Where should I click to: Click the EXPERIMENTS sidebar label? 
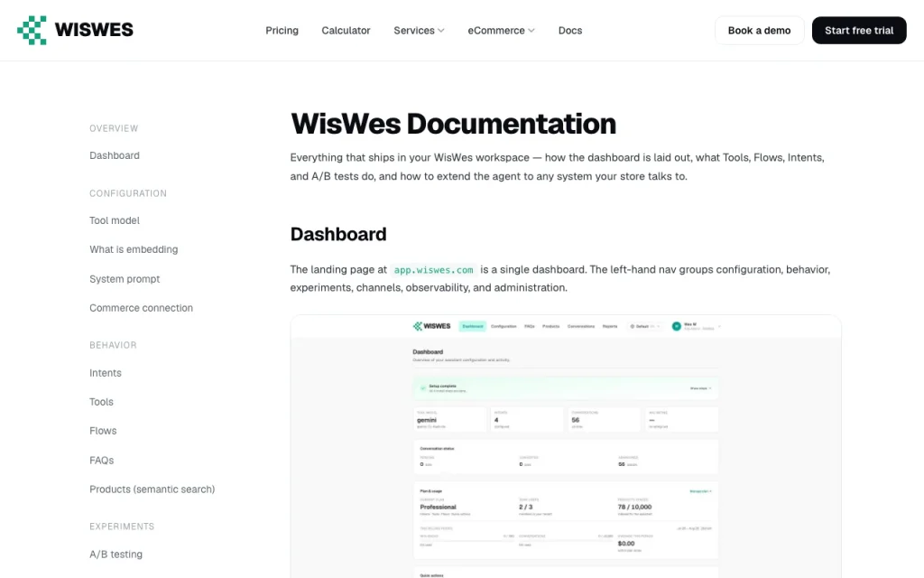pos(122,527)
